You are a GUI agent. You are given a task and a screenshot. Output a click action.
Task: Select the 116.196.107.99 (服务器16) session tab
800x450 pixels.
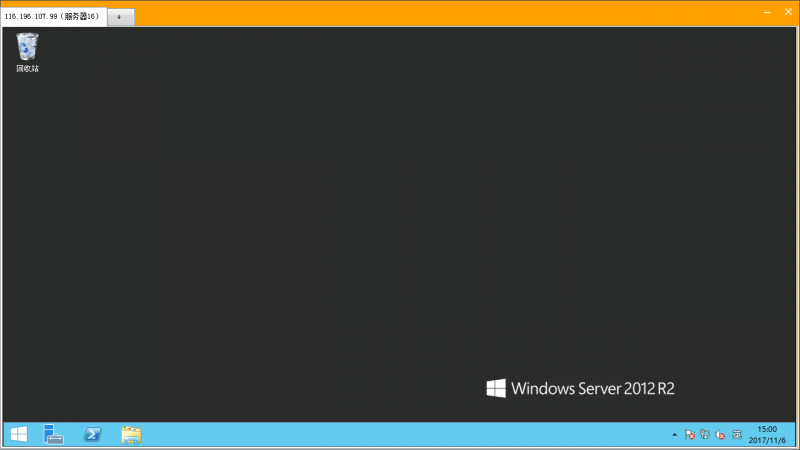(x=54, y=16)
